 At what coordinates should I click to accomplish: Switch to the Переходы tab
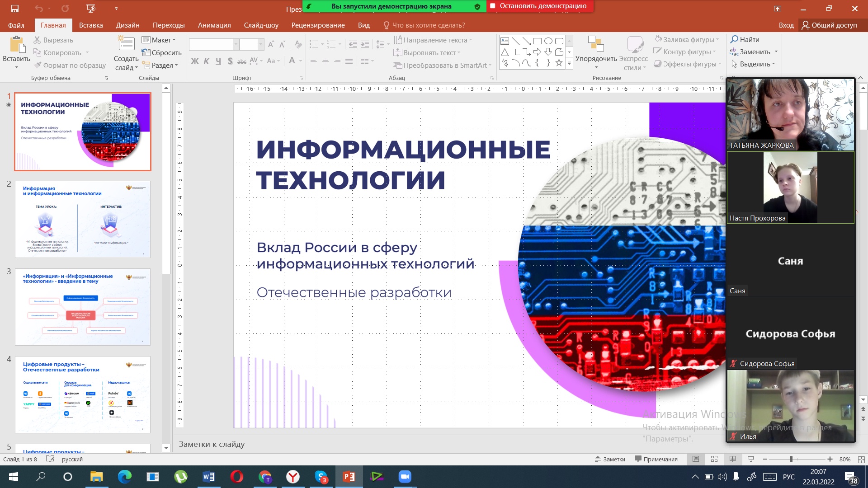click(x=169, y=25)
